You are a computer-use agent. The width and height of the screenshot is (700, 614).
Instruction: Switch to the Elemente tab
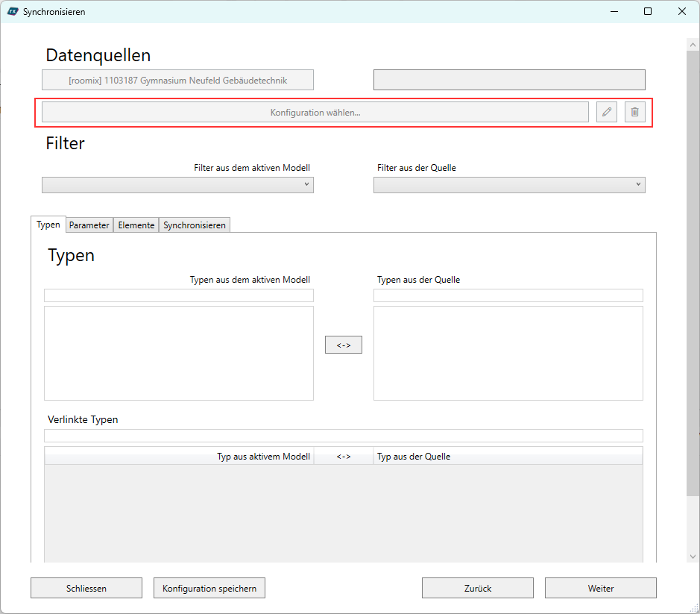click(136, 225)
